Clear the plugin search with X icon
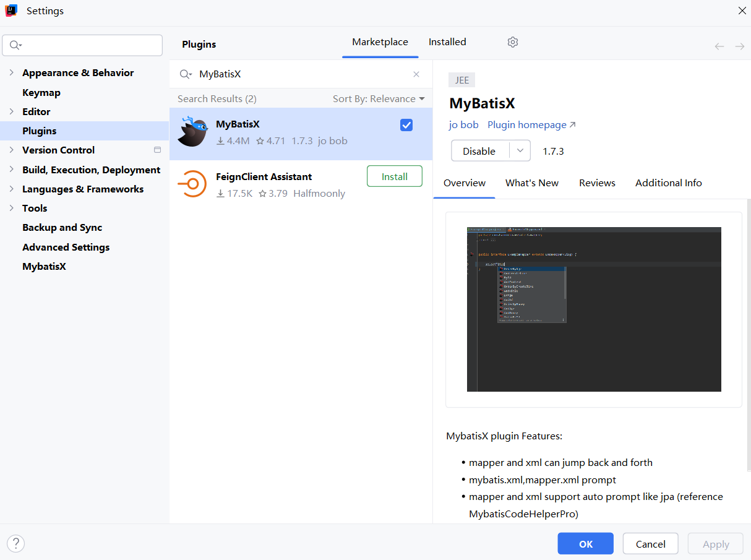 coord(416,74)
